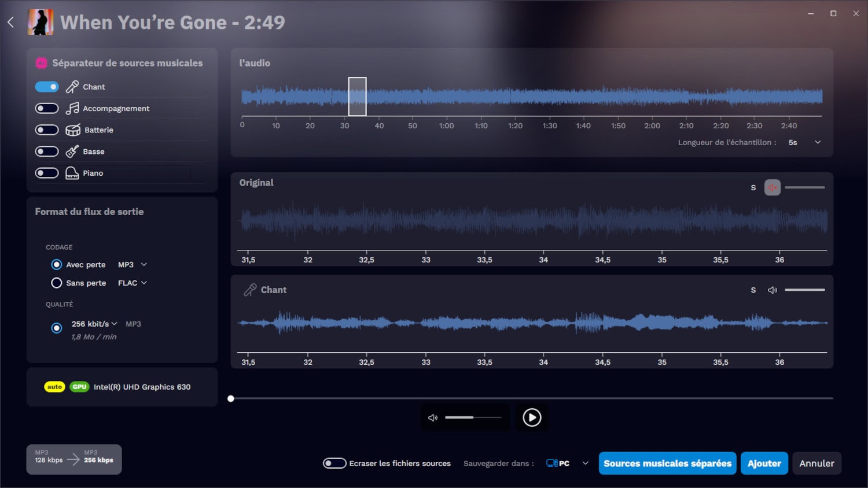Turn on the Batterie toggle

(x=47, y=130)
